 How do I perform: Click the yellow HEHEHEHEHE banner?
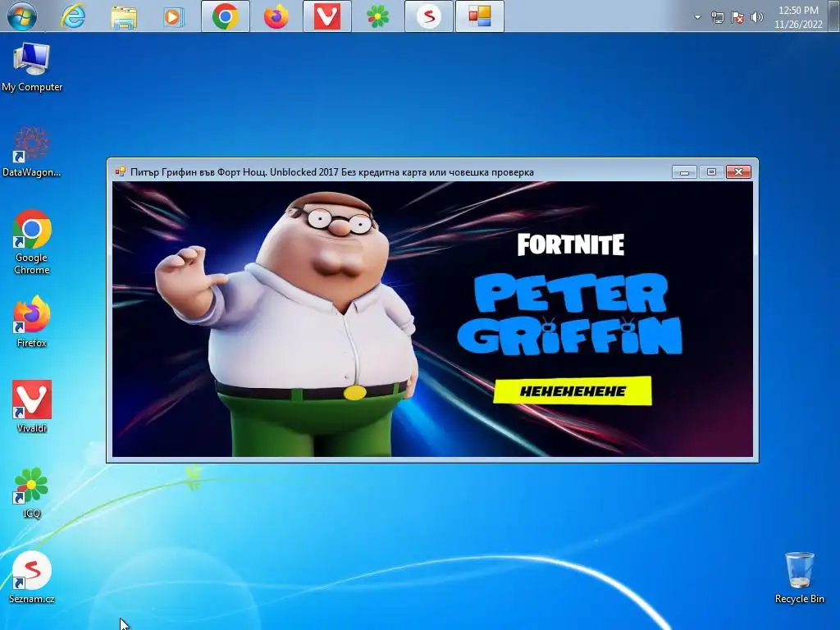click(x=572, y=390)
